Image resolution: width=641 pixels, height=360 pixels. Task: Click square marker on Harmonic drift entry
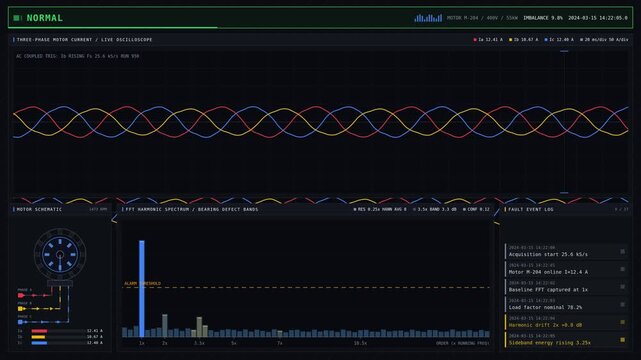click(623, 322)
